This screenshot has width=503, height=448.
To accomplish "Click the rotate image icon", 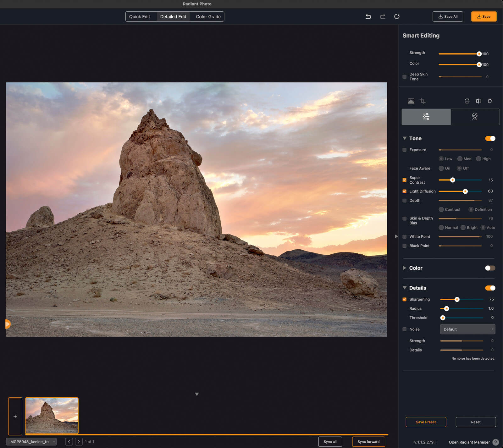I will pyautogui.click(x=490, y=101).
